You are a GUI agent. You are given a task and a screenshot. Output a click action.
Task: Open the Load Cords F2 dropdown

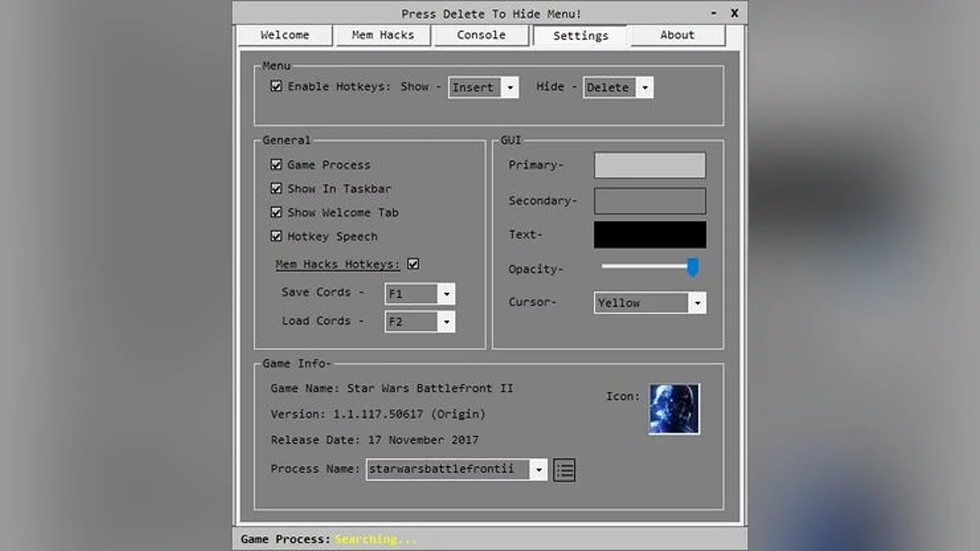point(446,321)
